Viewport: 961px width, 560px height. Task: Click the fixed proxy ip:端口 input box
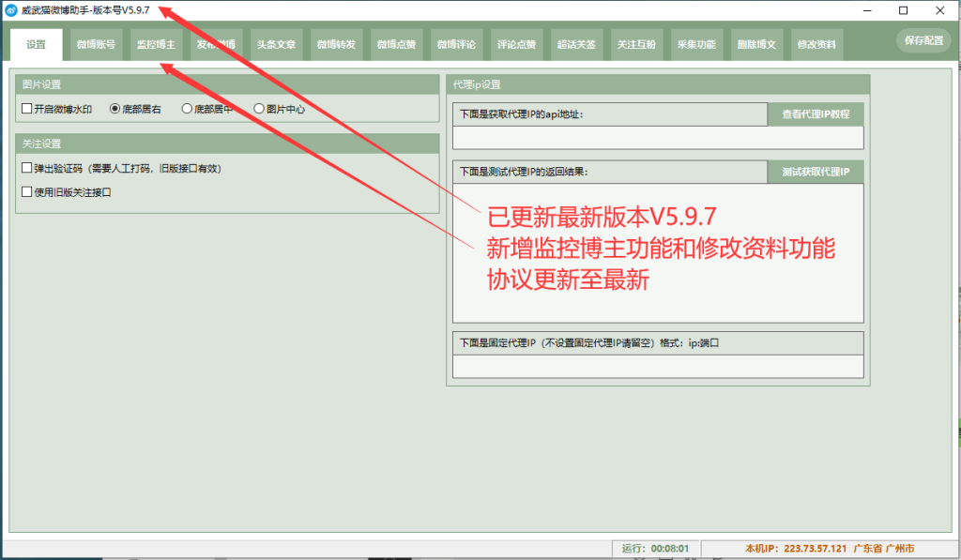(x=657, y=366)
